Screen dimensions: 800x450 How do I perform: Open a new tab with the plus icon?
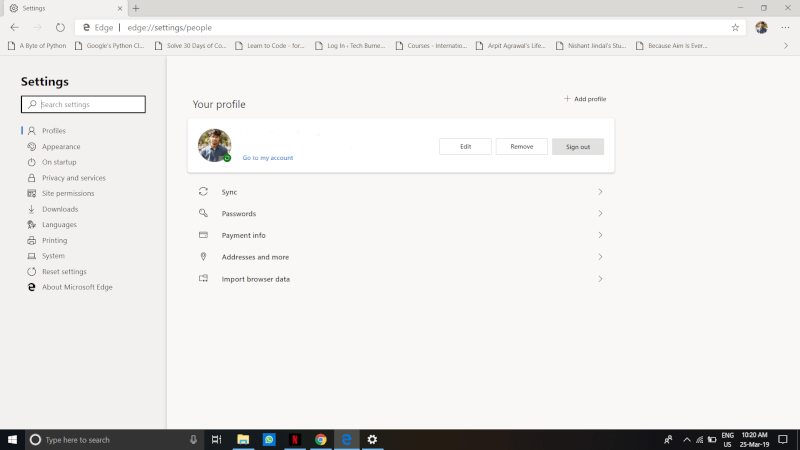(x=136, y=8)
